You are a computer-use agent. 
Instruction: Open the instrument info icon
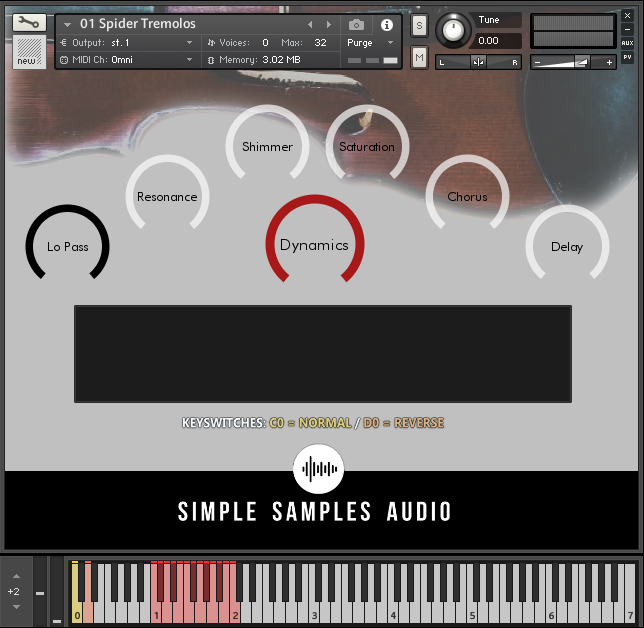[x=387, y=24]
